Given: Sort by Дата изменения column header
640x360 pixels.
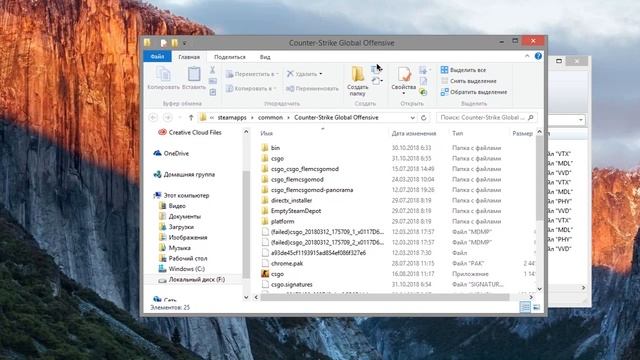Looking at the screenshot, I should click(414, 133).
